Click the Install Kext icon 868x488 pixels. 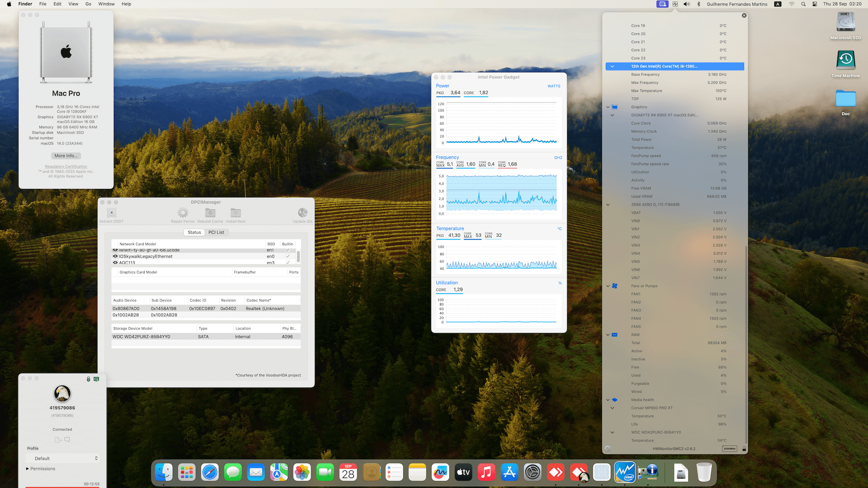236,213
